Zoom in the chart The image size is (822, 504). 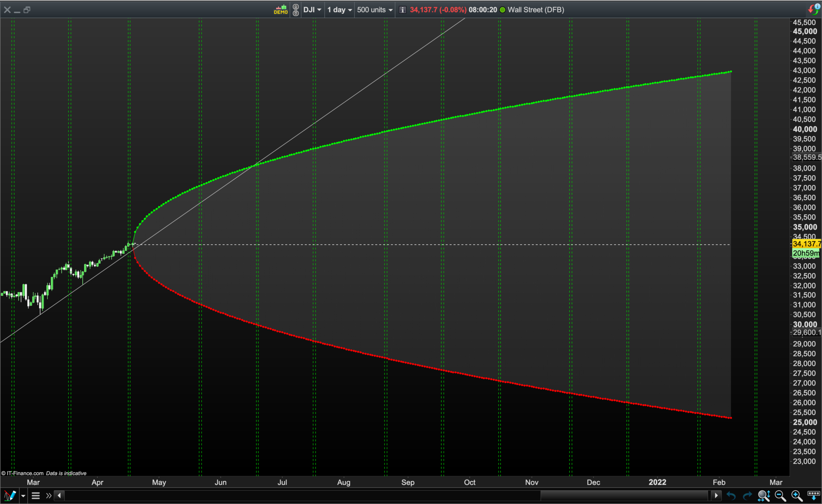click(796, 496)
